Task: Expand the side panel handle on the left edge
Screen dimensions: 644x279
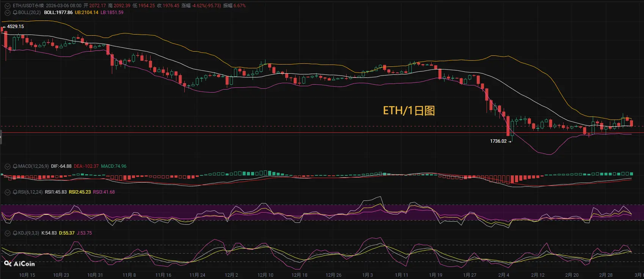Action: pyautogui.click(x=1, y=137)
